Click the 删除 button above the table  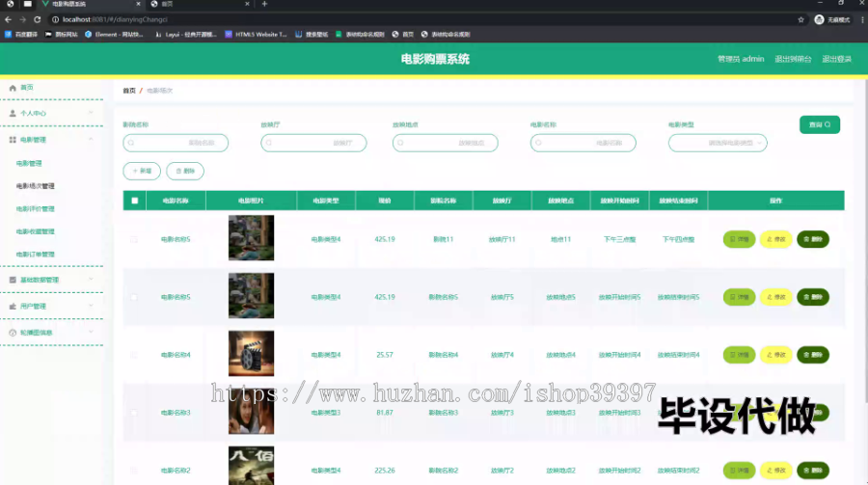tap(185, 171)
